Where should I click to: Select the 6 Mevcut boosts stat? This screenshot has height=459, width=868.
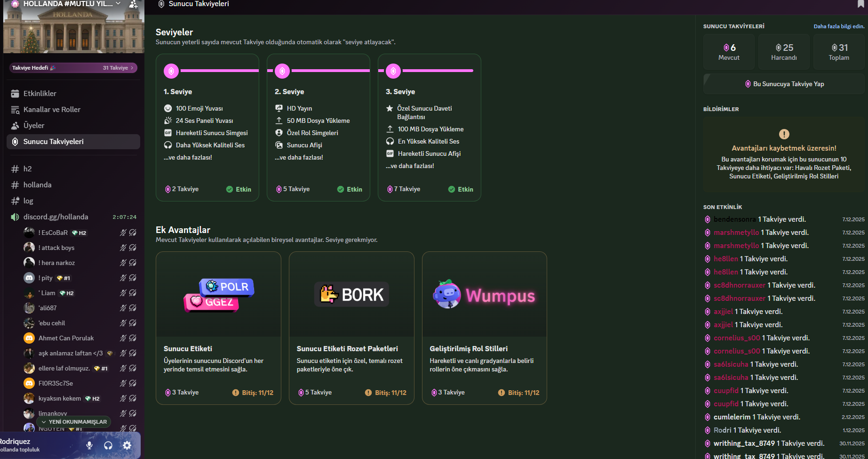[729, 52]
